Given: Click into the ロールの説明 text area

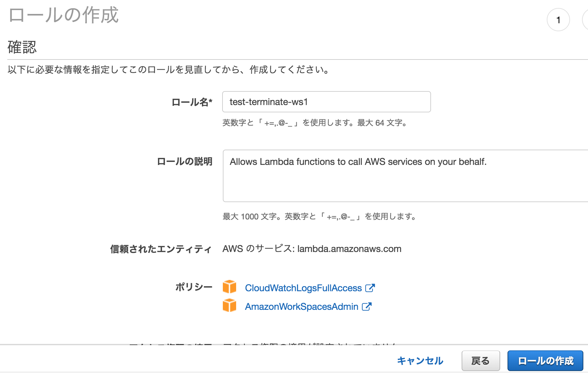Looking at the screenshot, I should pyautogui.click(x=405, y=176).
